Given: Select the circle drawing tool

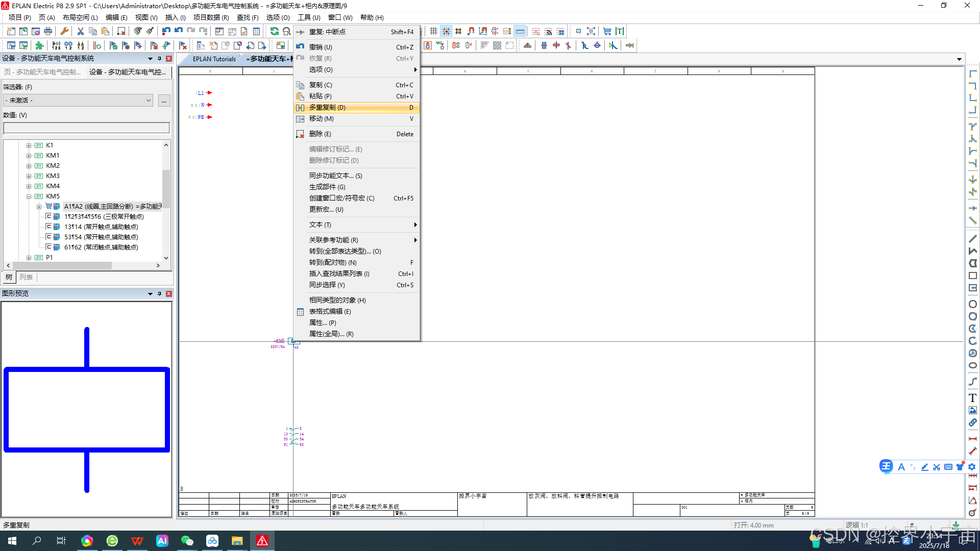Looking at the screenshot, I should [x=973, y=304].
